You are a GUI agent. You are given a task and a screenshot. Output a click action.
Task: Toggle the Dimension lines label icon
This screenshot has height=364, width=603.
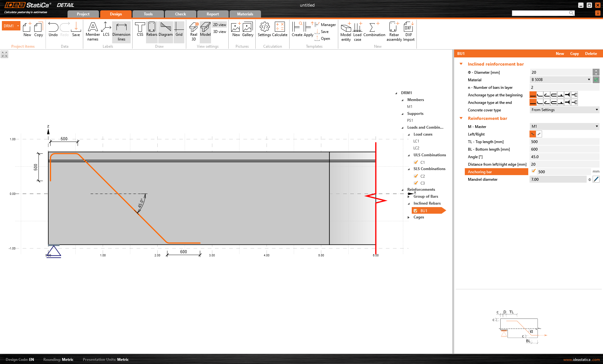click(x=121, y=31)
